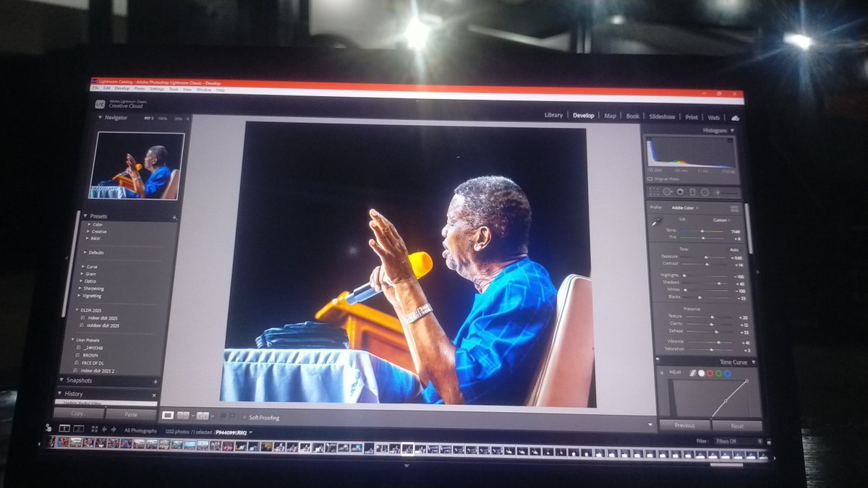
Task: Click the Auto tone button
Action: pyautogui.click(x=733, y=249)
